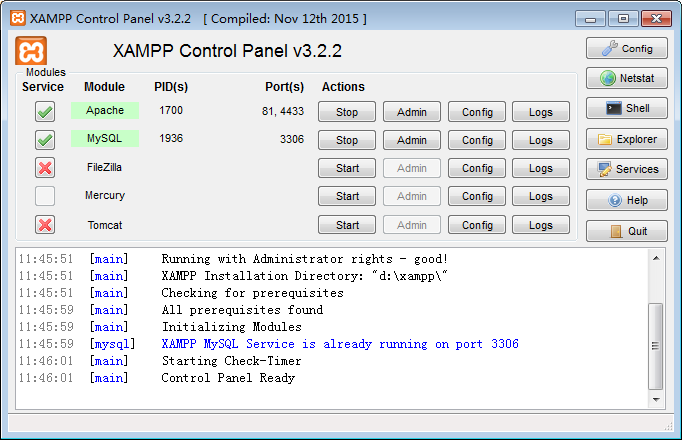Toggle the Apache service checkbox

click(x=45, y=112)
